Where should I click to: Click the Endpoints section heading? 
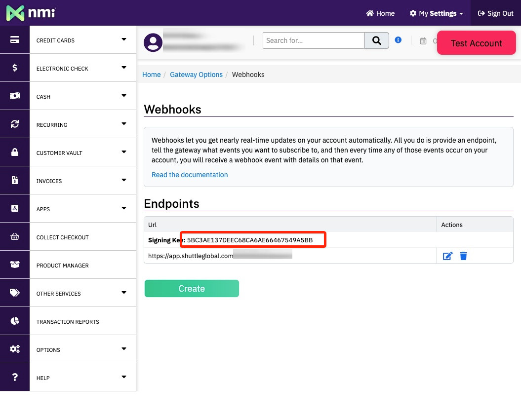171,203
